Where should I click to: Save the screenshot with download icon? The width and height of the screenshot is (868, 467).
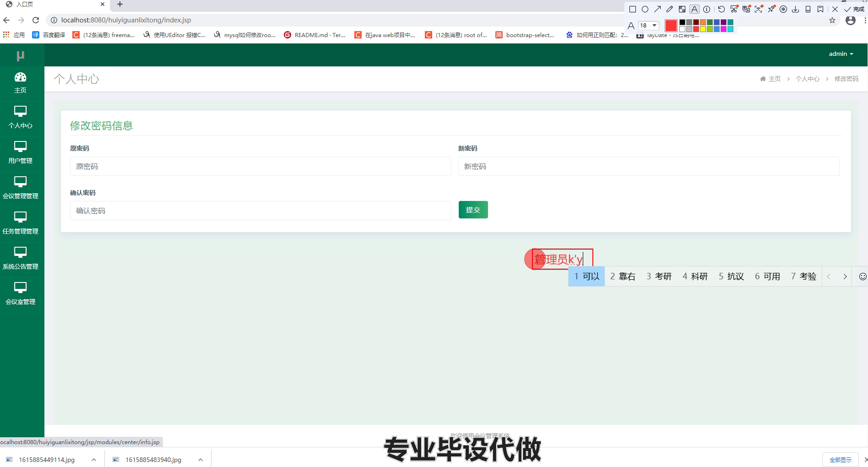tap(796, 9)
